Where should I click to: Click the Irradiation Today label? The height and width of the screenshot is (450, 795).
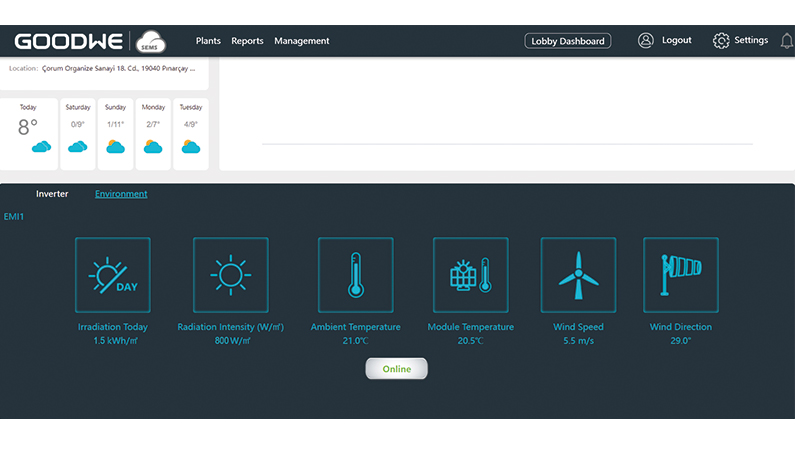[x=113, y=327]
